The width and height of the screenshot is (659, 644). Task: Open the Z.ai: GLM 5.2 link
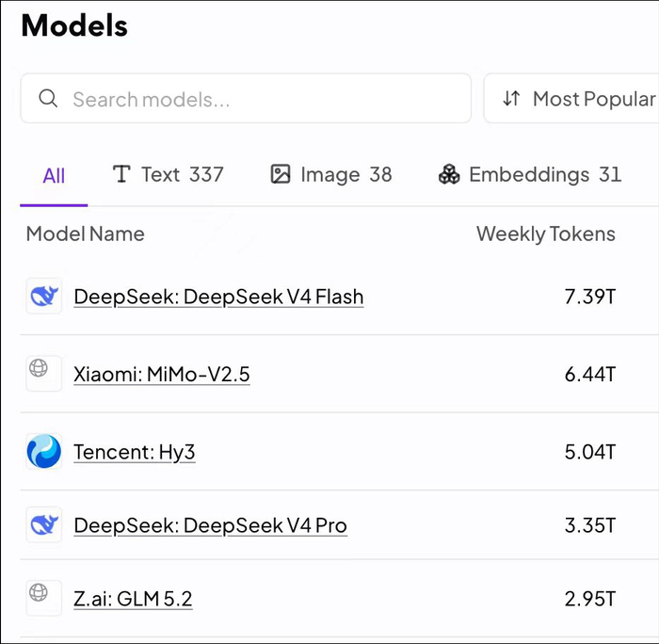(x=133, y=599)
